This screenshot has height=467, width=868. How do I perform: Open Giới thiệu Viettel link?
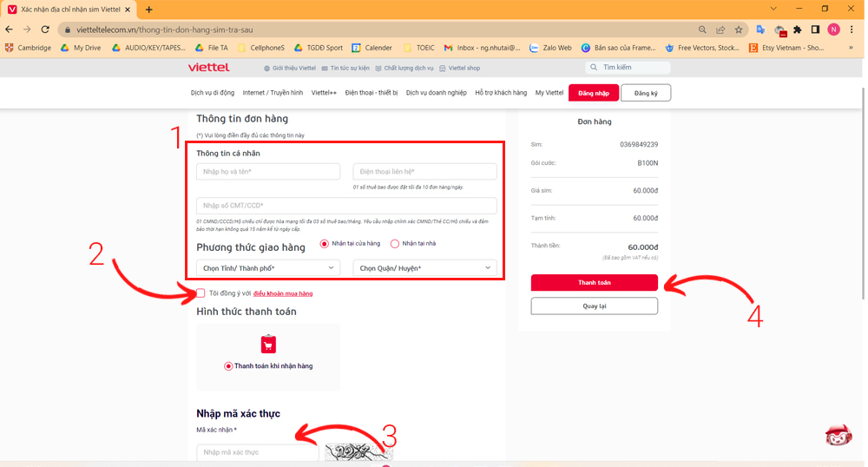click(290, 68)
